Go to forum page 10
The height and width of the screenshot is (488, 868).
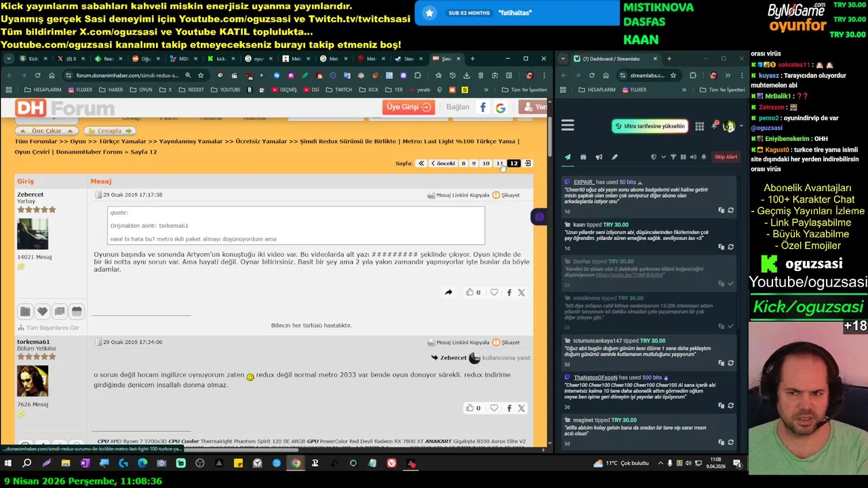(x=486, y=163)
